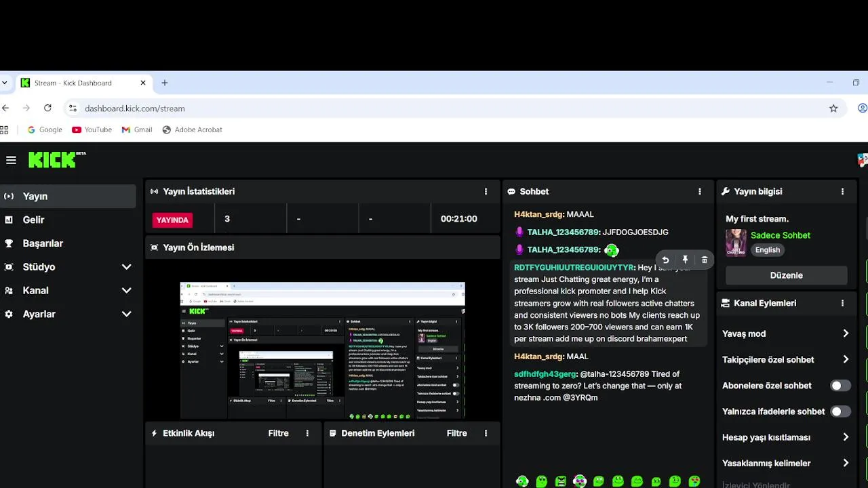
Task: Open the Yayın İstatistikleri three-dot menu
Action: (486, 192)
